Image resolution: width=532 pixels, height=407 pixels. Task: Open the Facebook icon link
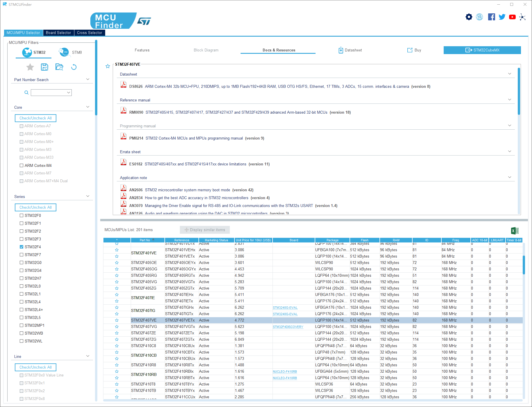click(491, 17)
